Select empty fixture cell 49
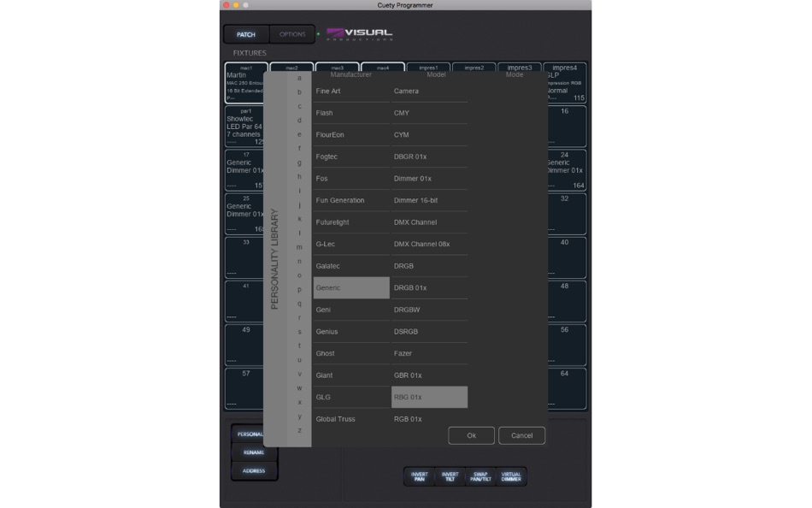Screen dimensions: 812x508 click(244, 345)
